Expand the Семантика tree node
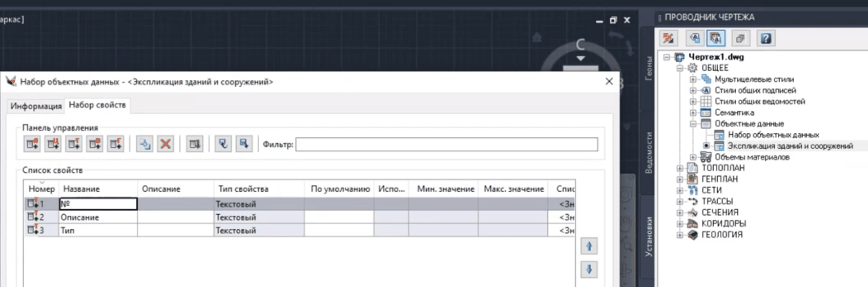Viewport: 868px width, 287px height. [x=693, y=112]
